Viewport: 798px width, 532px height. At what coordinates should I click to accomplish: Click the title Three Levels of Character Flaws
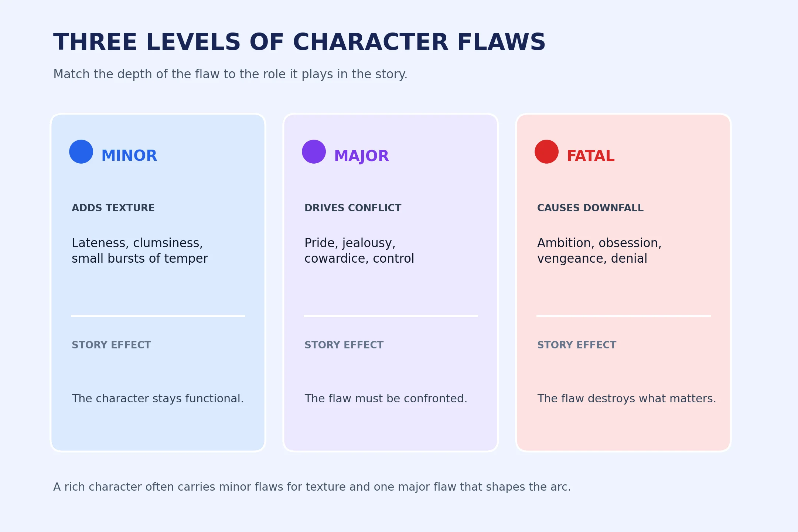300,42
